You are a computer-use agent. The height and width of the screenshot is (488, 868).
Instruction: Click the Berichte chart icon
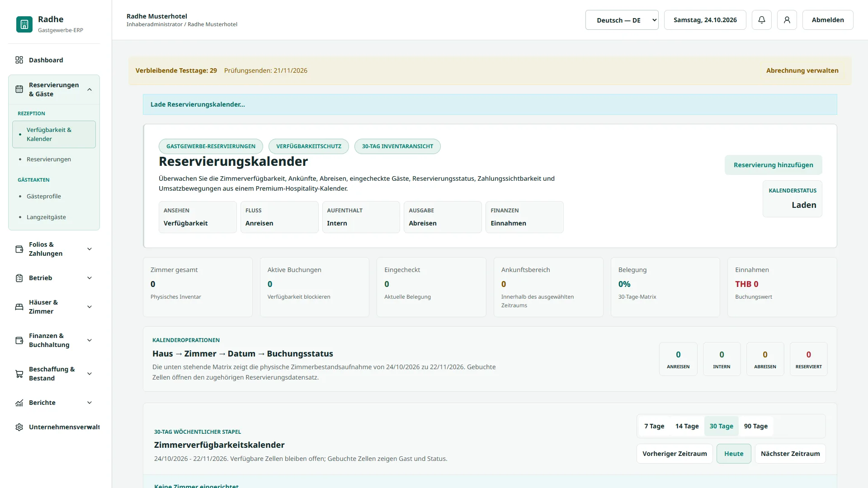(x=19, y=403)
